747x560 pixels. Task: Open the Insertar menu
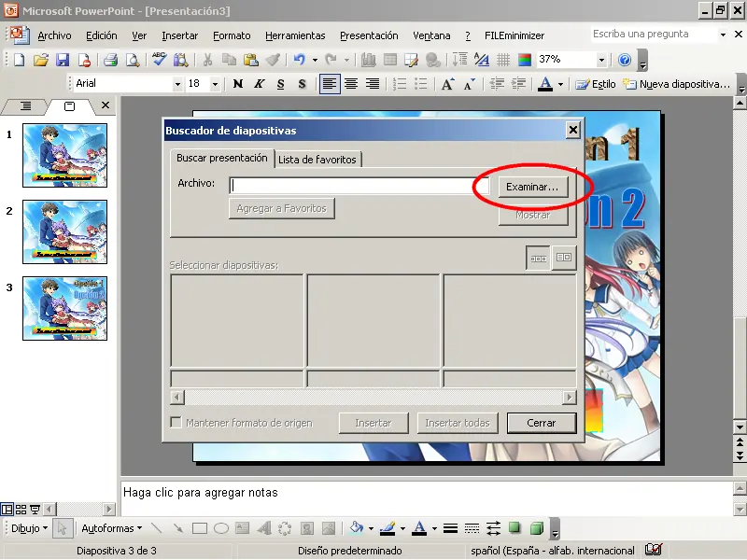(179, 35)
